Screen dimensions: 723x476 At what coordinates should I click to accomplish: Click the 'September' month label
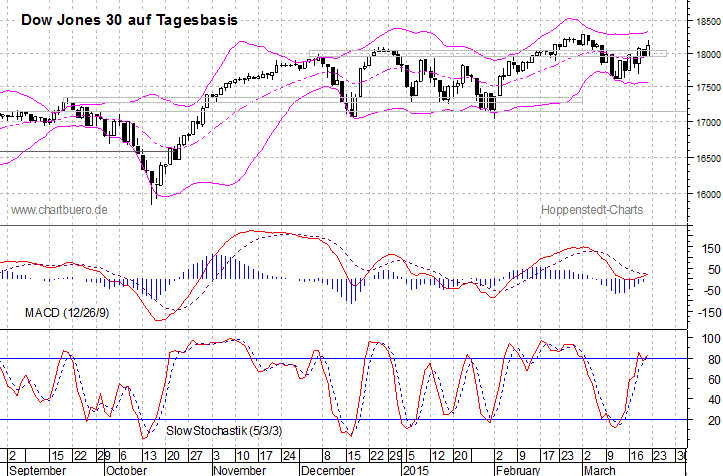[38, 470]
